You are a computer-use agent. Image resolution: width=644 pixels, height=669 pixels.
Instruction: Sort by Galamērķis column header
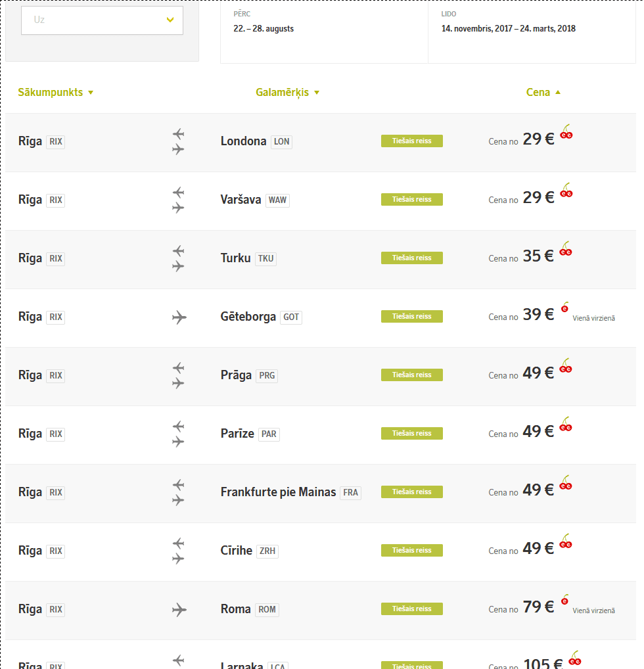(x=287, y=92)
